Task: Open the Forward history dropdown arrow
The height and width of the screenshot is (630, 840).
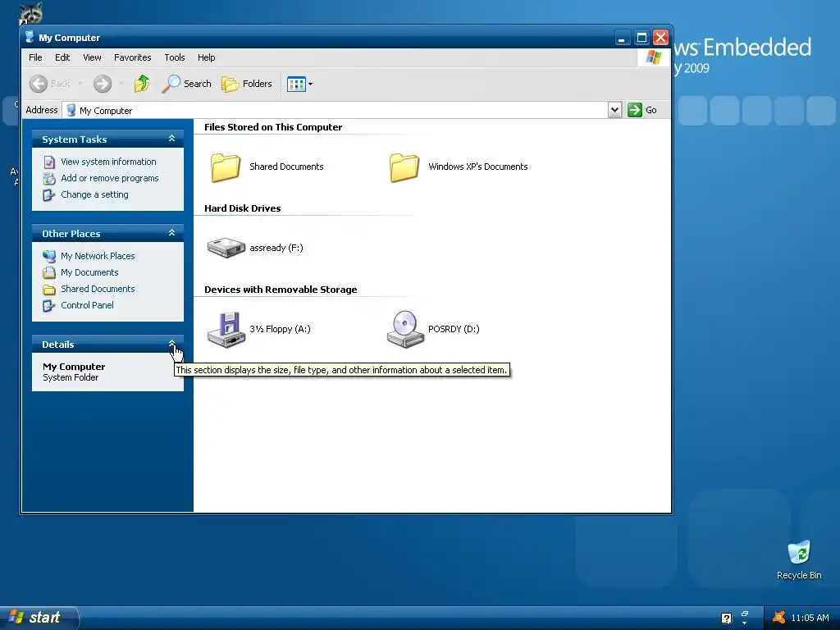Action: 121,84
